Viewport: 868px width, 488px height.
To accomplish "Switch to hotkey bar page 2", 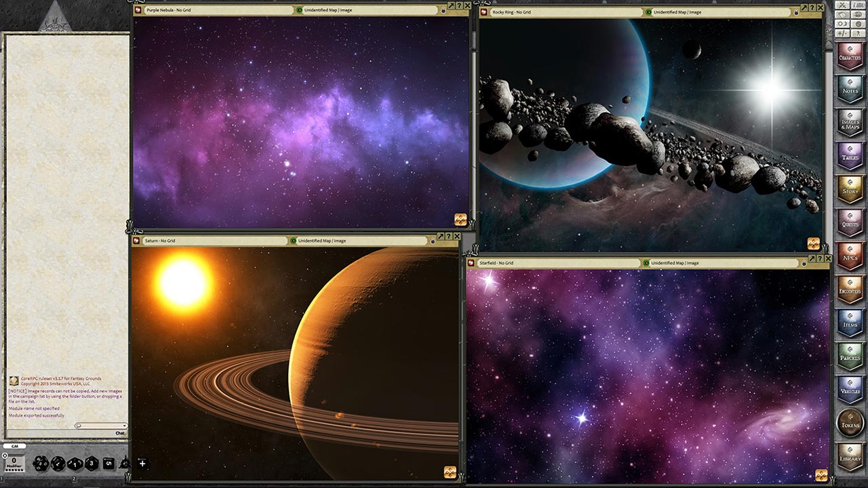I will pos(75,479).
